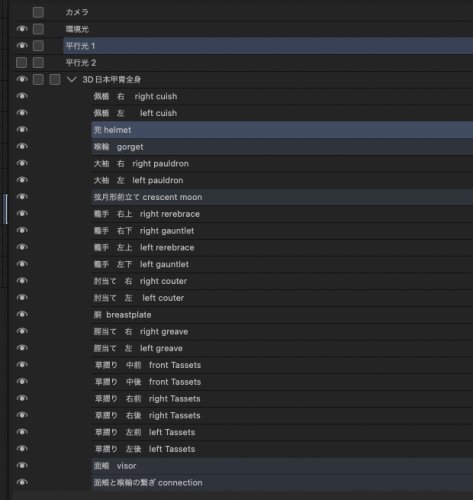Toggle visibility of right cuish part
473x500 pixels.
(x=22, y=96)
